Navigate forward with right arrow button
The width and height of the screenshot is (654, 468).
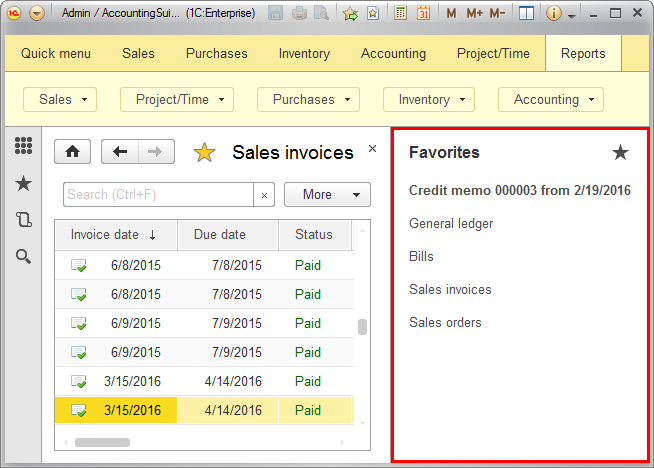(x=156, y=151)
